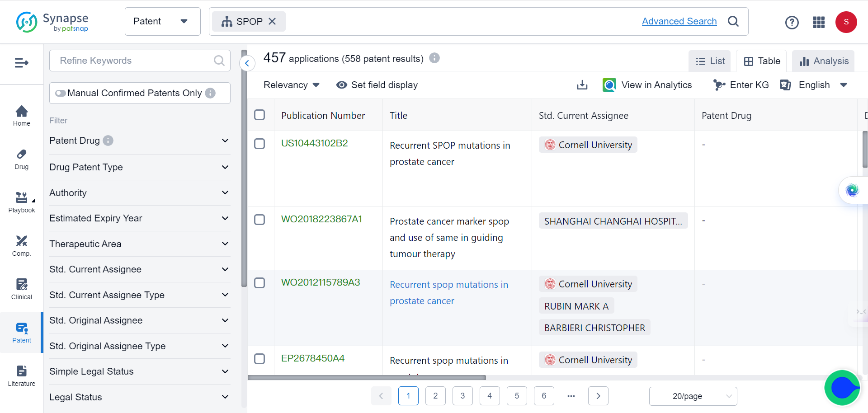Image resolution: width=868 pixels, height=413 pixels.
Task: Click the horizontal table scrollbar
Action: pos(367,377)
